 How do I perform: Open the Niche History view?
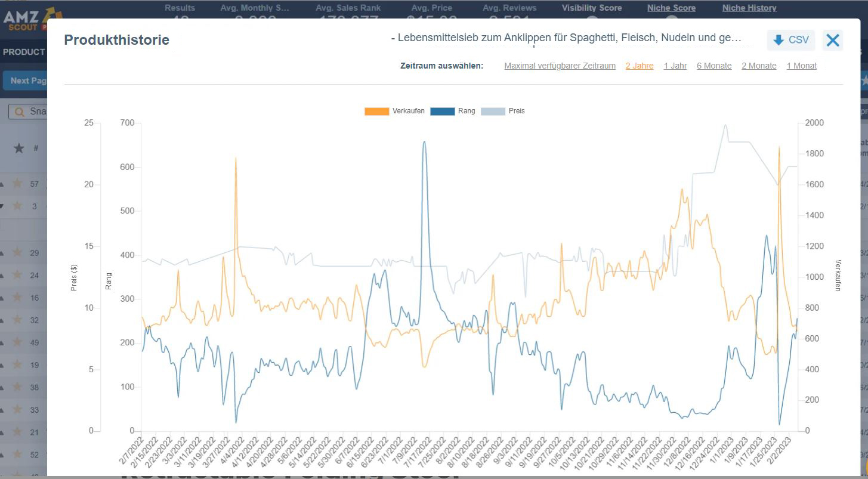tap(749, 8)
